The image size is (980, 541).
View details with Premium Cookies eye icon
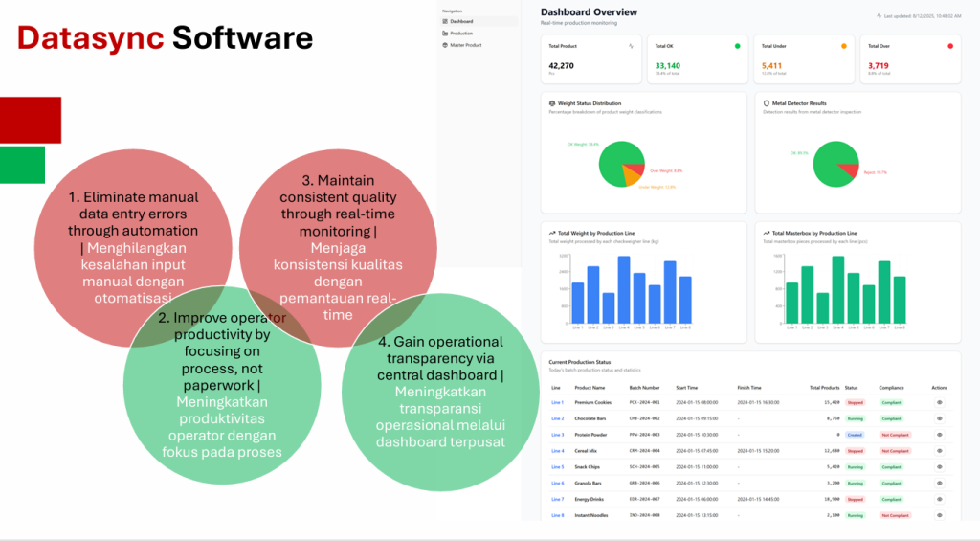[x=939, y=403]
